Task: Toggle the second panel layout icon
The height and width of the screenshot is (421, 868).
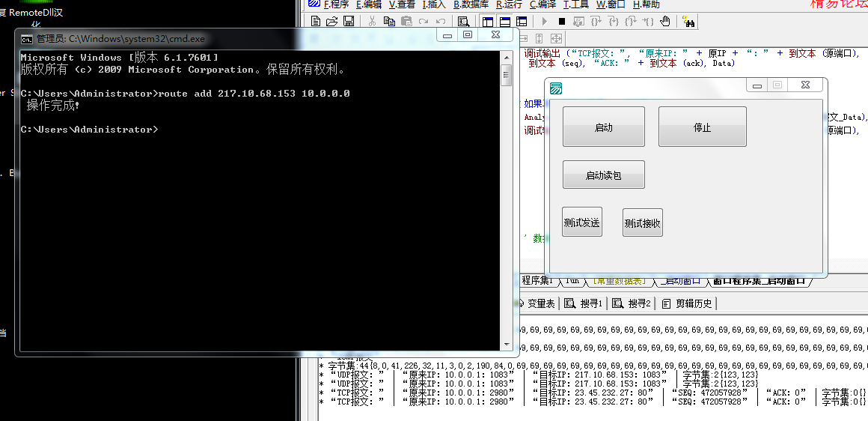Action: click(505, 22)
